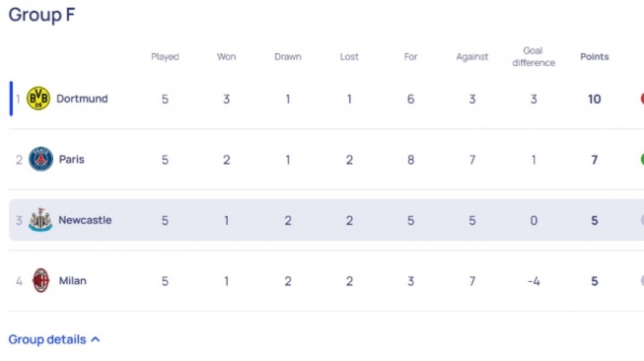Click the grey form indicator in Newcastle row
This screenshot has height=361, width=644.
(642, 220)
